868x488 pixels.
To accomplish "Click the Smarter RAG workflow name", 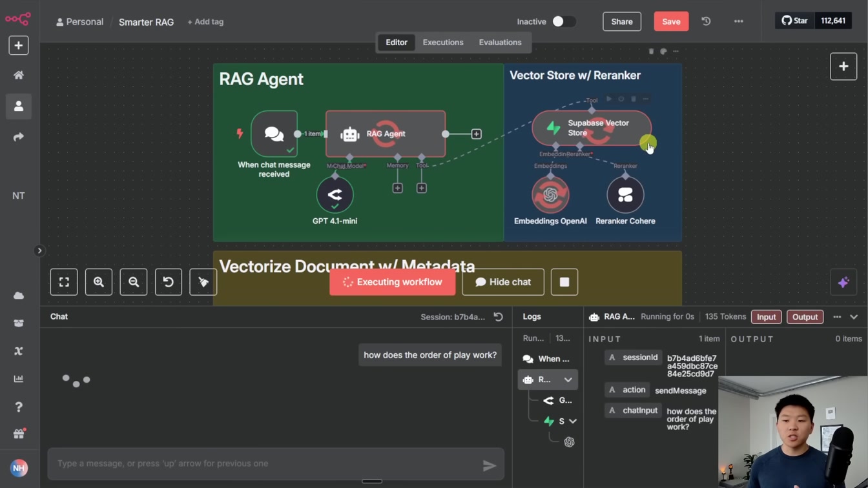I will pos(146,22).
